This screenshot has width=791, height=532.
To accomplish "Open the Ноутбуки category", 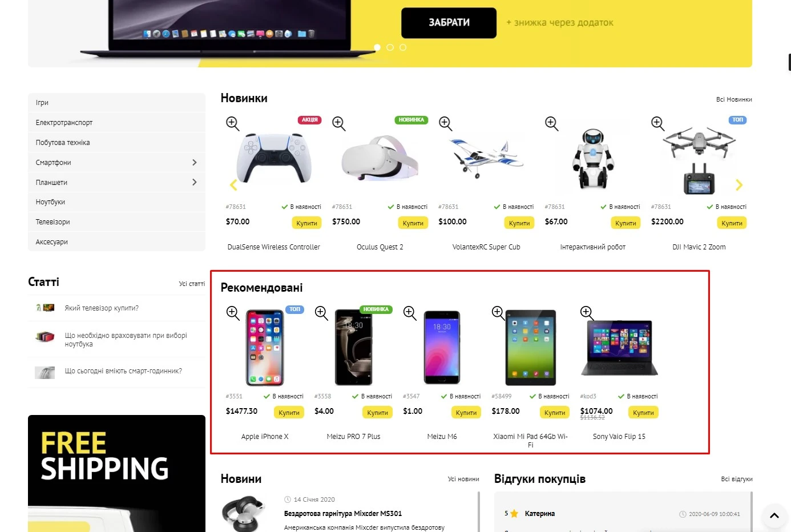I will (116, 202).
